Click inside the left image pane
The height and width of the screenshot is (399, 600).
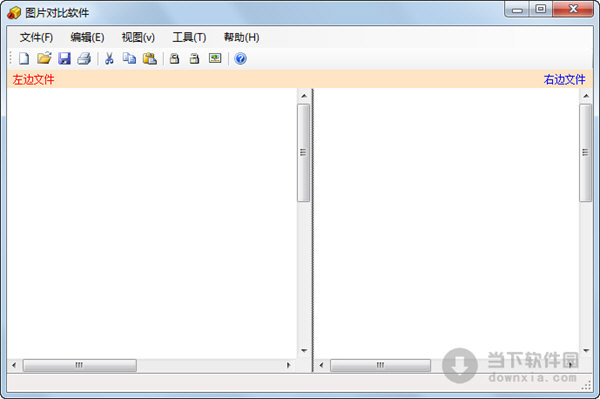[x=152, y=224]
